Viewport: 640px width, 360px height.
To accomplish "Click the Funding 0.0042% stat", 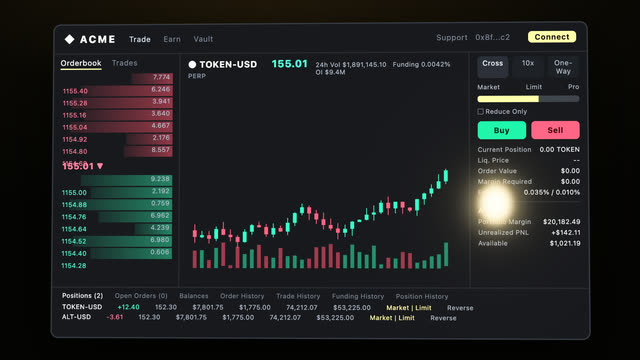I will pyautogui.click(x=422, y=64).
